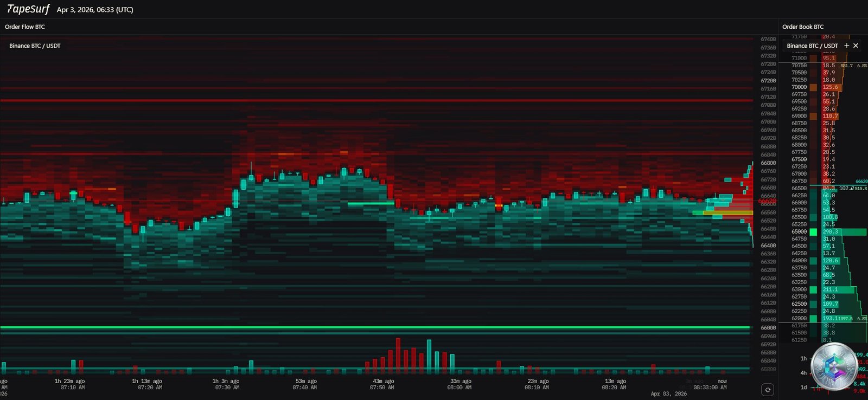This screenshot has height=400, width=868.
Task: Click the 67200 price axis label
Action: [768, 80]
